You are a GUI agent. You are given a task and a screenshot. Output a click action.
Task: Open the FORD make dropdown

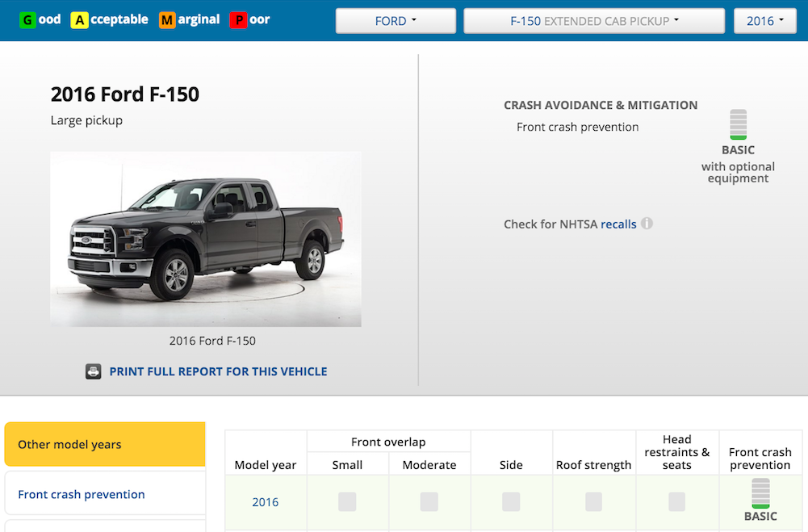pyautogui.click(x=396, y=21)
